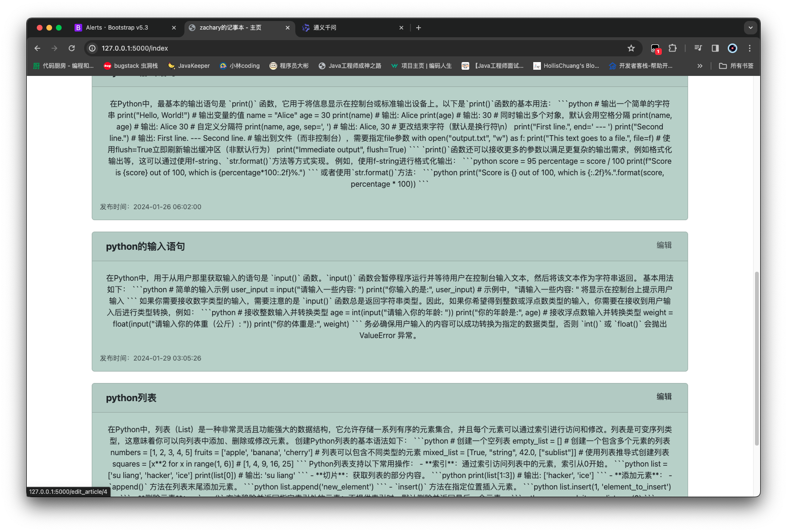Open a new browser tab
The image size is (787, 532).
(419, 28)
